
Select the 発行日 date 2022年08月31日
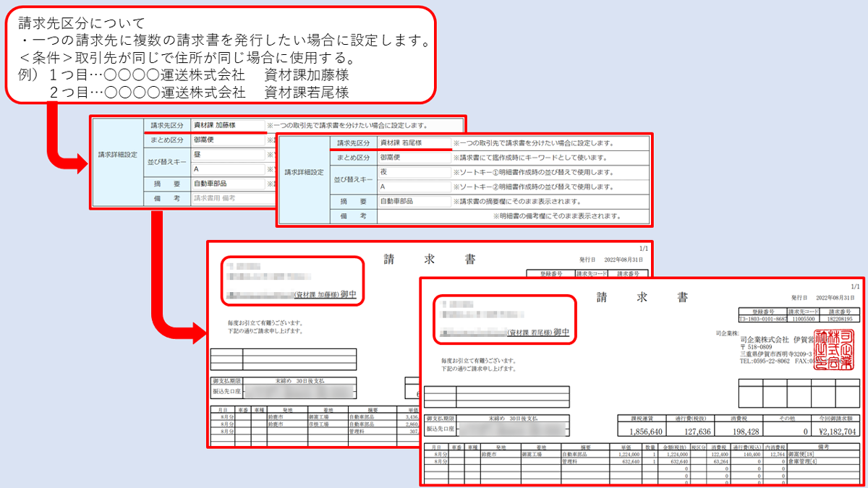tap(834, 297)
